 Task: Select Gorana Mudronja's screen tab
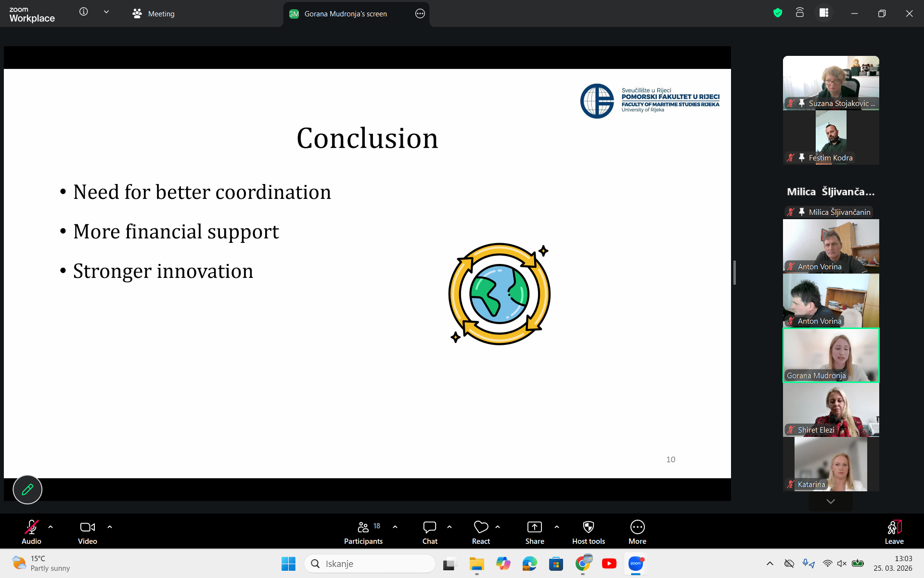pyautogui.click(x=345, y=14)
